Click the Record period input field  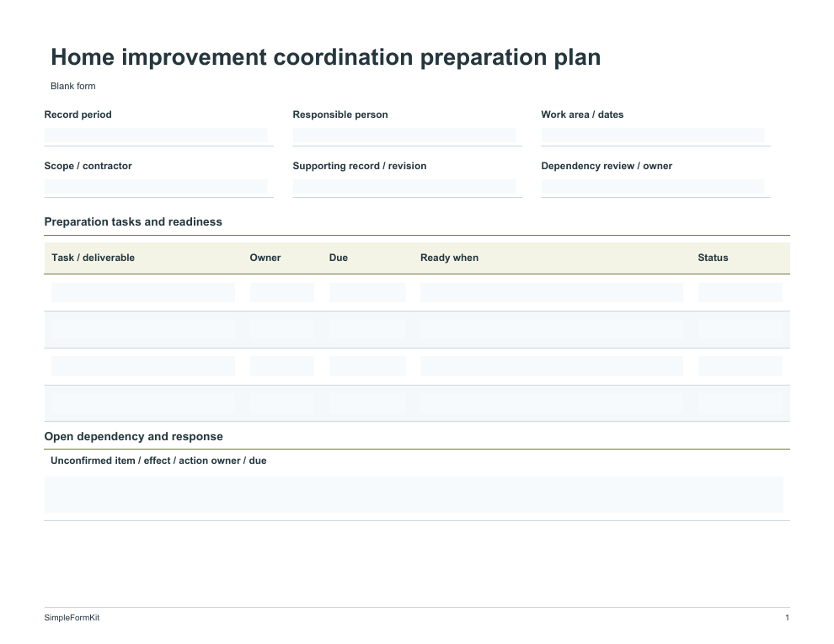click(156, 136)
